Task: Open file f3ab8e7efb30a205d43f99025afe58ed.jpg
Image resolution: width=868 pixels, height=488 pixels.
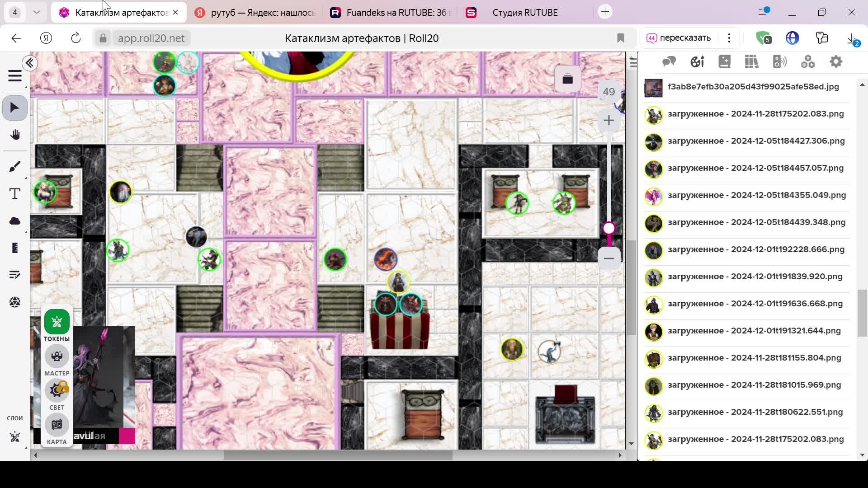Action: click(x=753, y=87)
